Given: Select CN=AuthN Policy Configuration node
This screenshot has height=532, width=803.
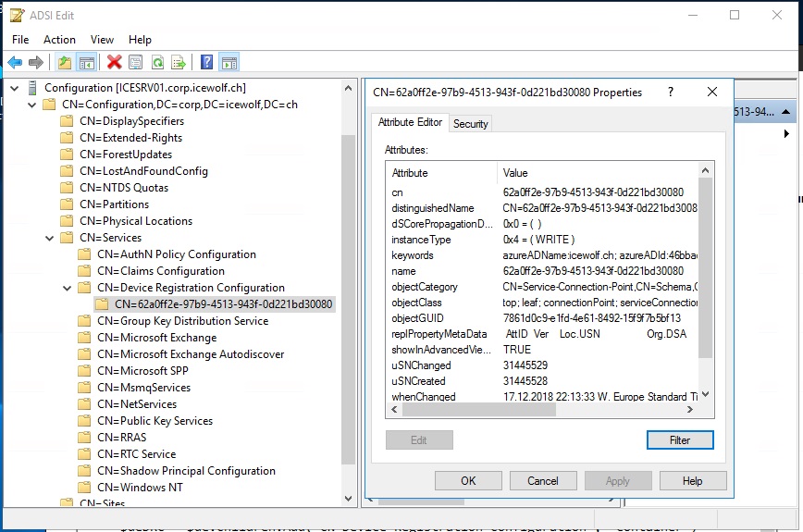Looking at the screenshot, I should click(x=176, y=254).
